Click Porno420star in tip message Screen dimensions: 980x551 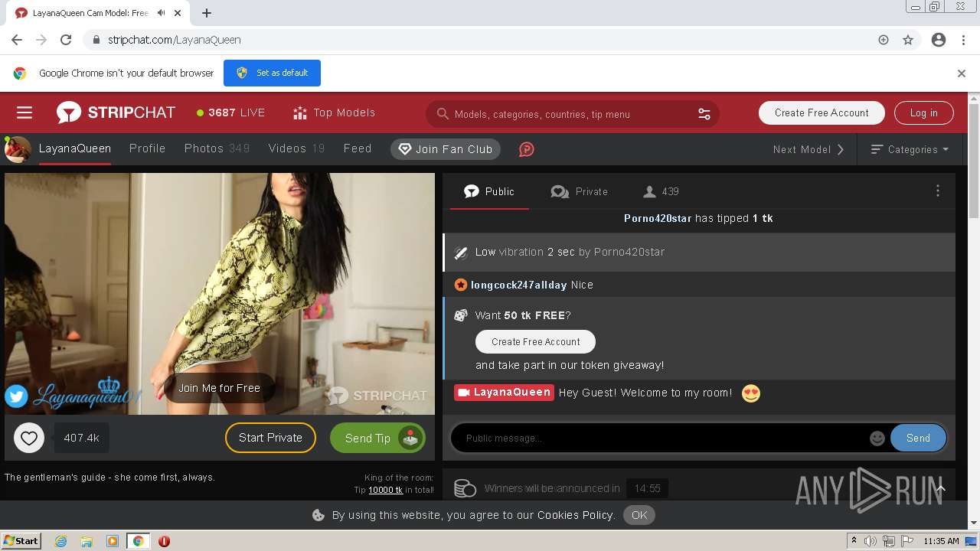tap(658, 218)
